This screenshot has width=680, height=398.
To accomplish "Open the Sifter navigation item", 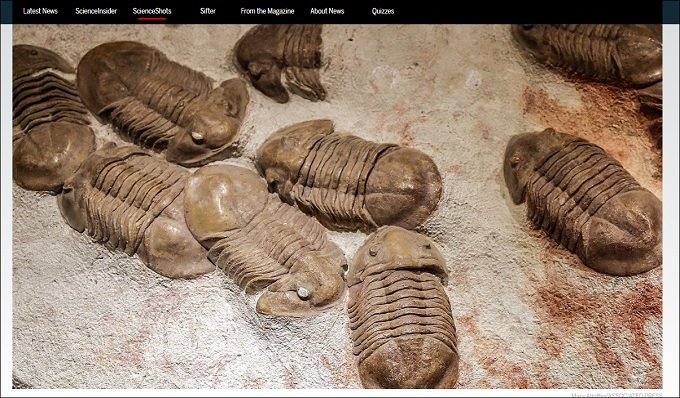I will [x=208, y=11].
